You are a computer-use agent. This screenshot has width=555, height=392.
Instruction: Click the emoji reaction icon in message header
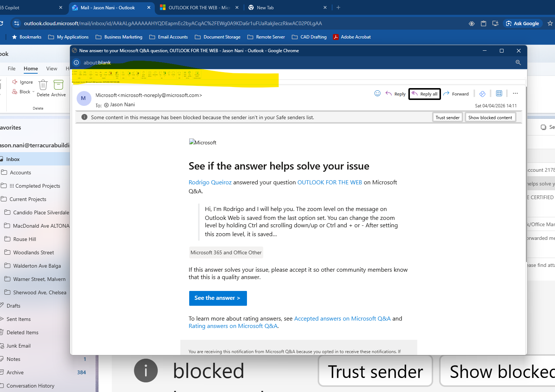pos(377,93)
